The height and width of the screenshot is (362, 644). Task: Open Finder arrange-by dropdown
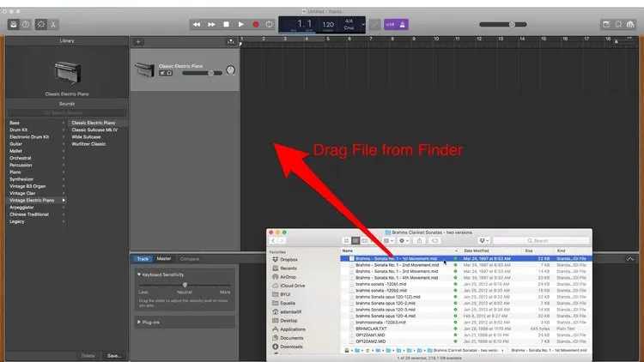388,241
